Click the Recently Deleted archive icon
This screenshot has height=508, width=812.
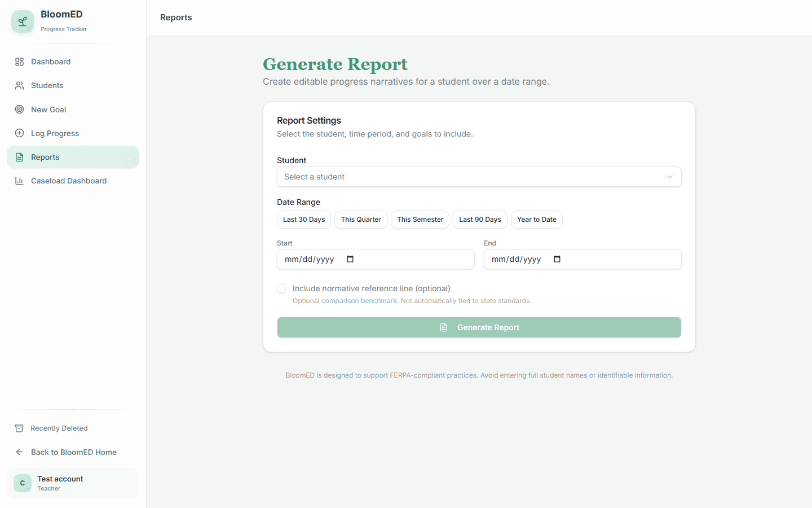(x=19, y=428)
